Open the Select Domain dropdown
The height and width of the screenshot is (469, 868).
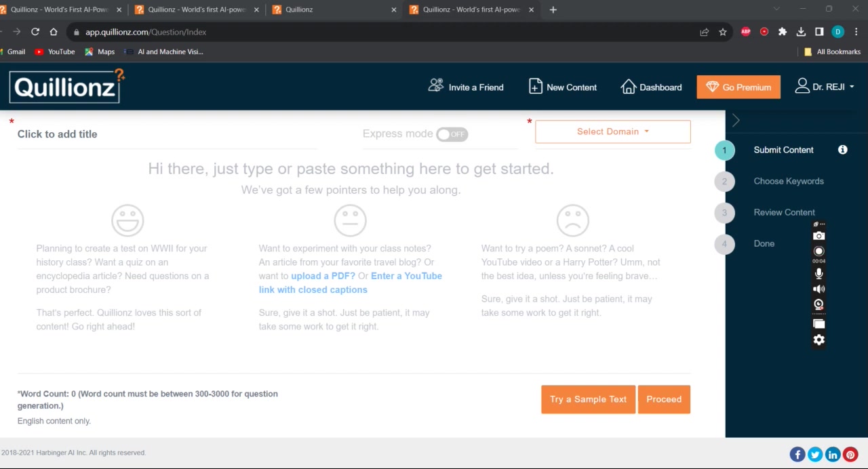click(612, 131)
